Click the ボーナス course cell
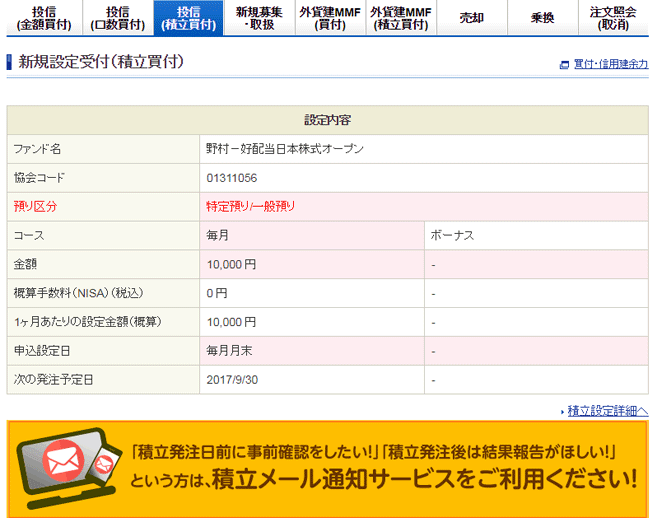The width and height of the screenshot is (658, 518). (536, 235)
